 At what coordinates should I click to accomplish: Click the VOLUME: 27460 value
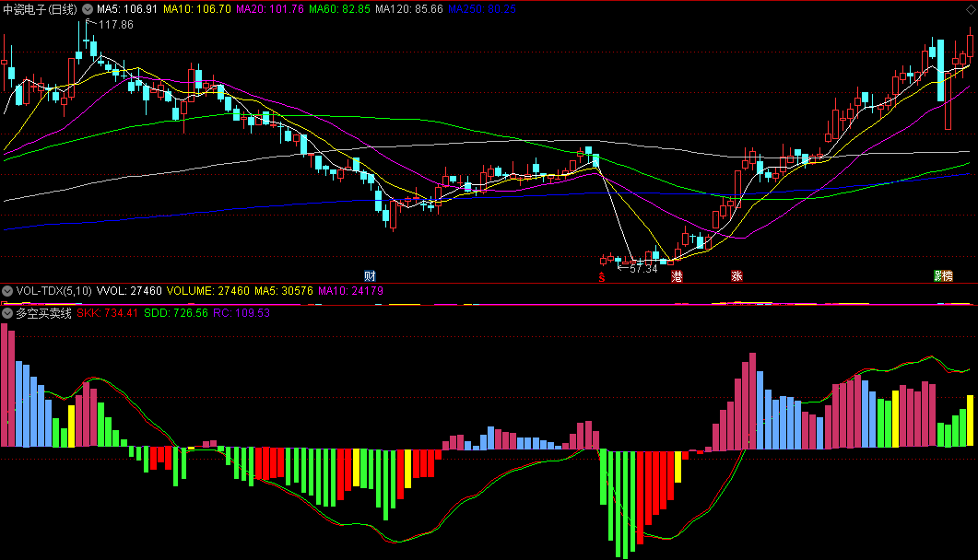(207, 291)
